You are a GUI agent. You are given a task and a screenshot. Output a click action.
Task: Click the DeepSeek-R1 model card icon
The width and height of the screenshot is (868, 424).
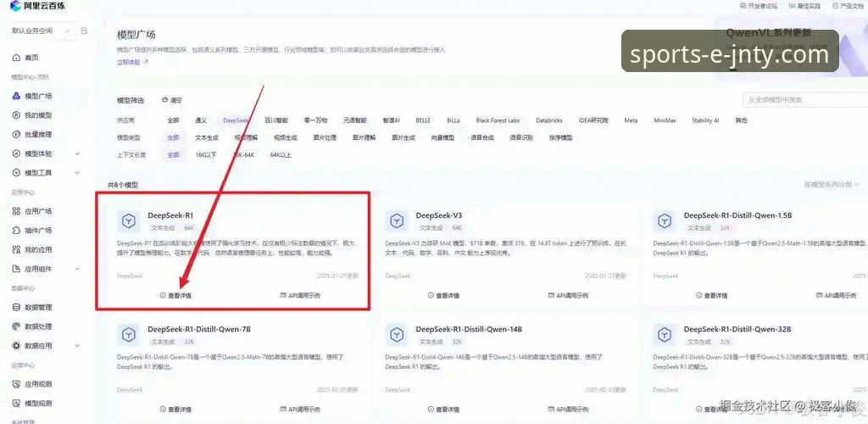[x=129, y=221]
